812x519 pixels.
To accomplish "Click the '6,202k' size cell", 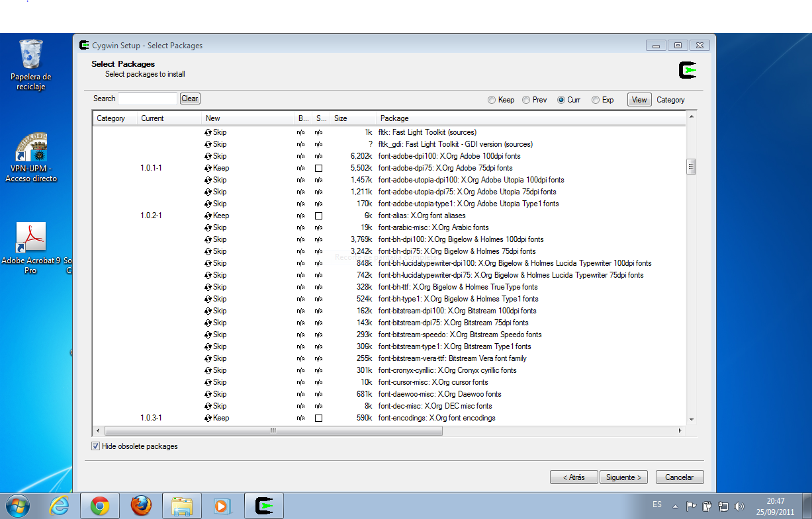I will coord(362,156).
